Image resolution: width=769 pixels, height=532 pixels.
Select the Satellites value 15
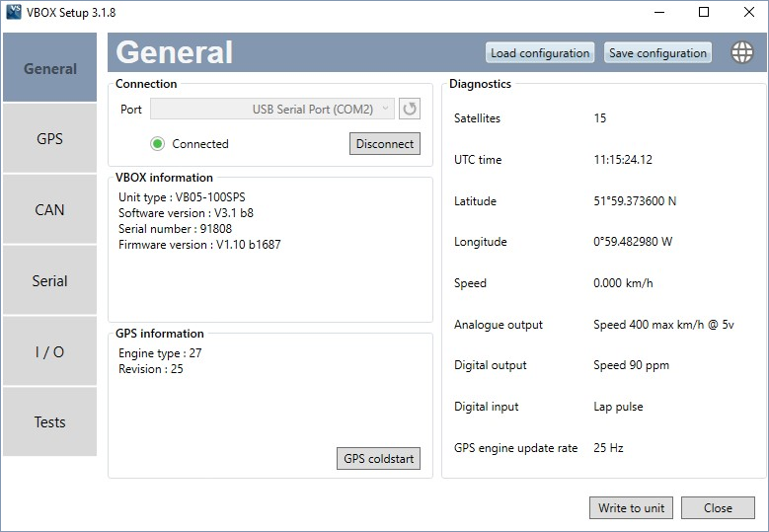tap(600, 118)
